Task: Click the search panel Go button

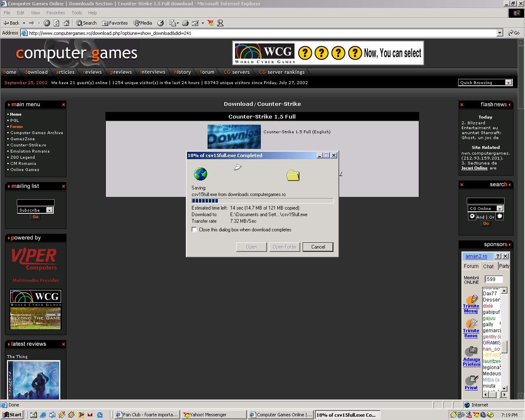Action: 486,224
